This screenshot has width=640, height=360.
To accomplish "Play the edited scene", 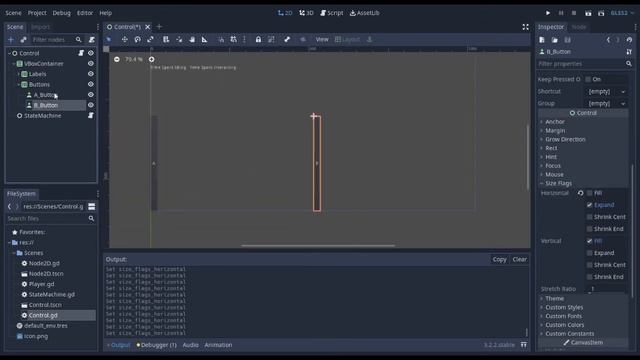I will point(588,13).
